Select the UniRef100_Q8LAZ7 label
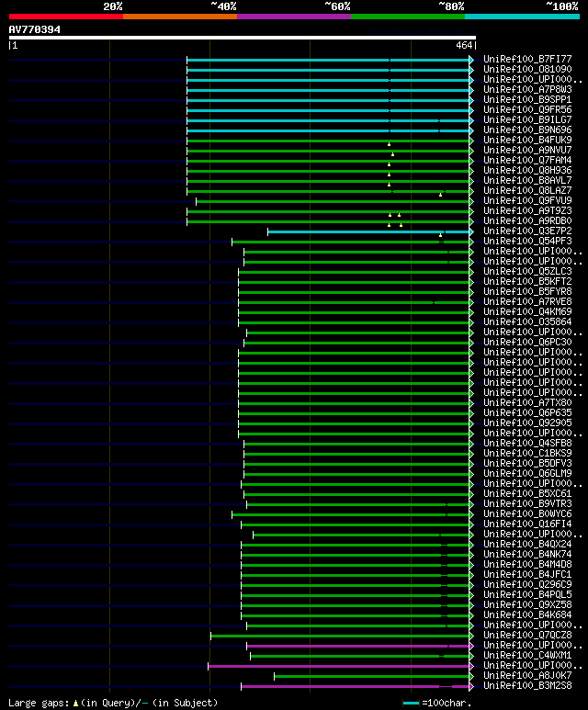Image resolution: width=588 pixels, height=710 pixels. coord(527,191)
